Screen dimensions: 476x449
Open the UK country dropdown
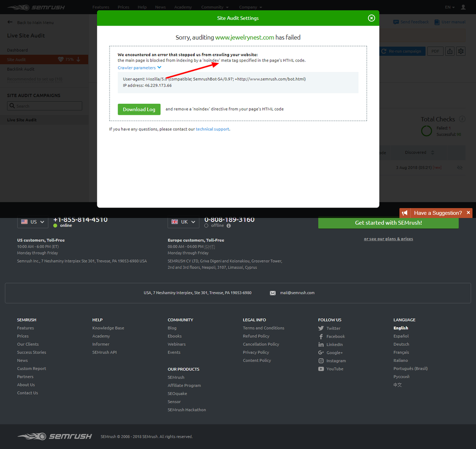coord(183,222)
